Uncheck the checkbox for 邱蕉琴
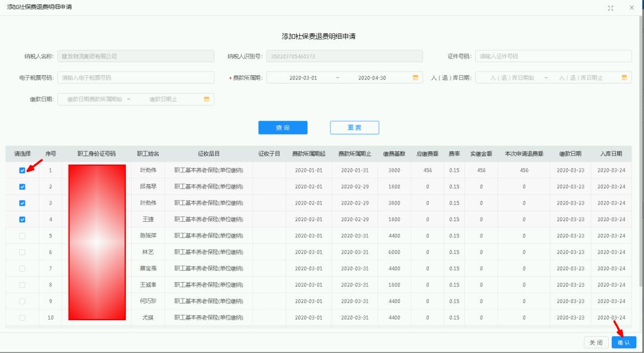The width and height of the screenshot is (644, 353). pos(21,187)
